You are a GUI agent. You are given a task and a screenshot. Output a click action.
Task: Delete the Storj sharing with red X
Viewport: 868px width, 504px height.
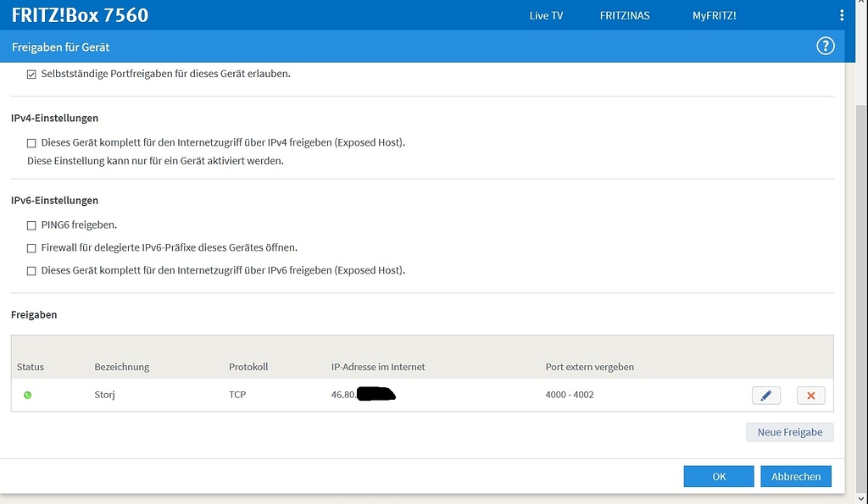[810, 395]
